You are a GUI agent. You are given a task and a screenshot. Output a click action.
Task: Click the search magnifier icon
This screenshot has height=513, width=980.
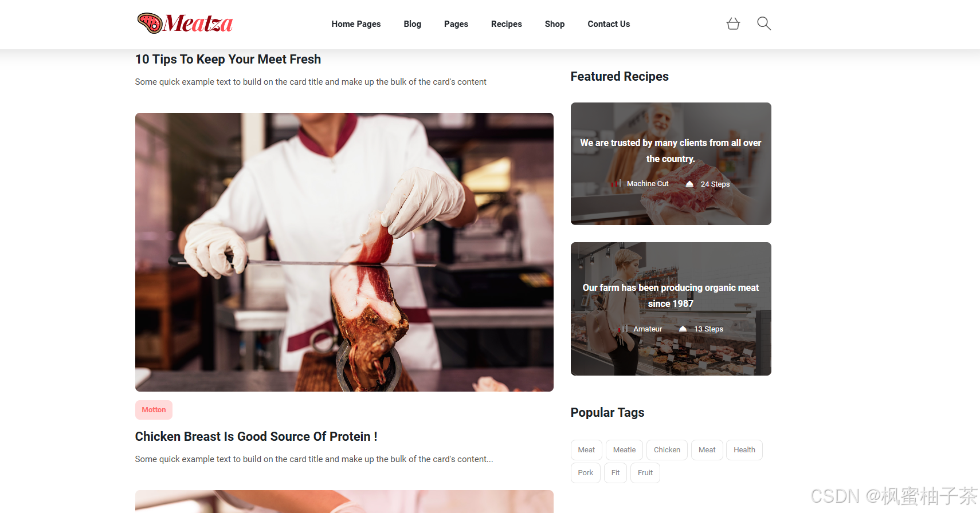(x=763, y=23)
